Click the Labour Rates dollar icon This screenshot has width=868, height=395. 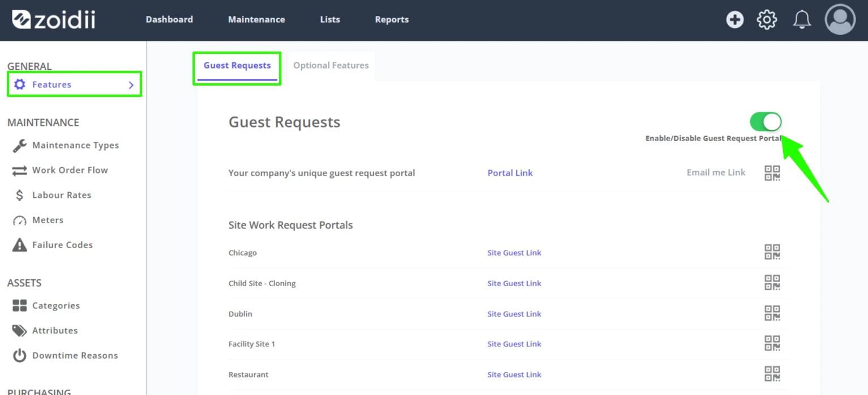(x=20, y=196)
